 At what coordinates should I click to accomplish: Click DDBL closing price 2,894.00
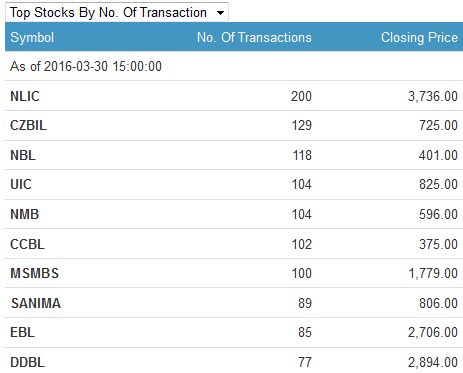[x=433, y=362]
